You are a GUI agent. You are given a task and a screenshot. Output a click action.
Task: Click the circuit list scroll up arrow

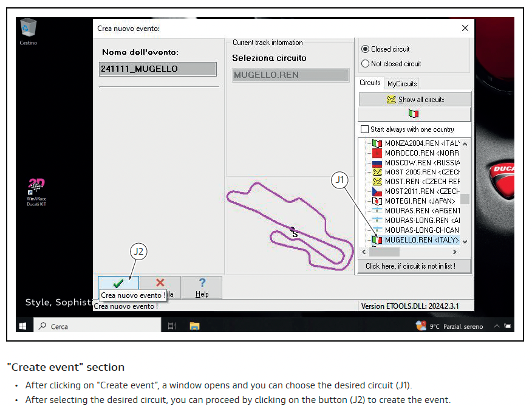(x=465, y=144)
